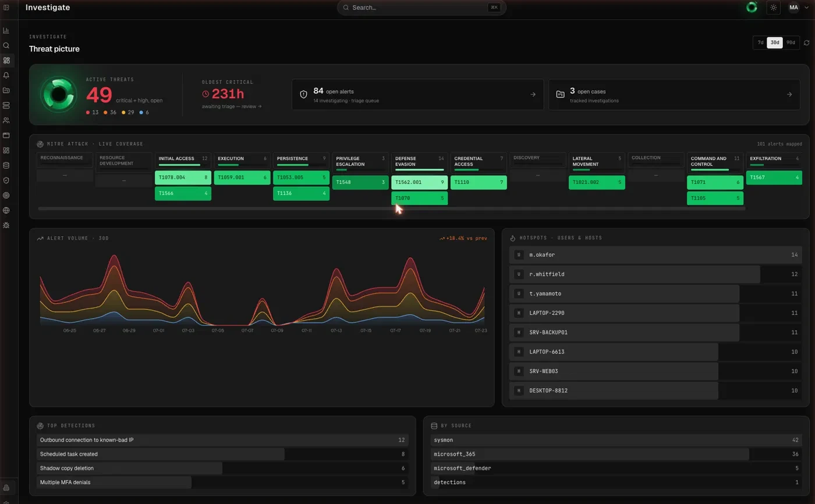Select technique T1567 under Exfiltration
Screen dimensions: 815x504
click(x=774, y=178)
